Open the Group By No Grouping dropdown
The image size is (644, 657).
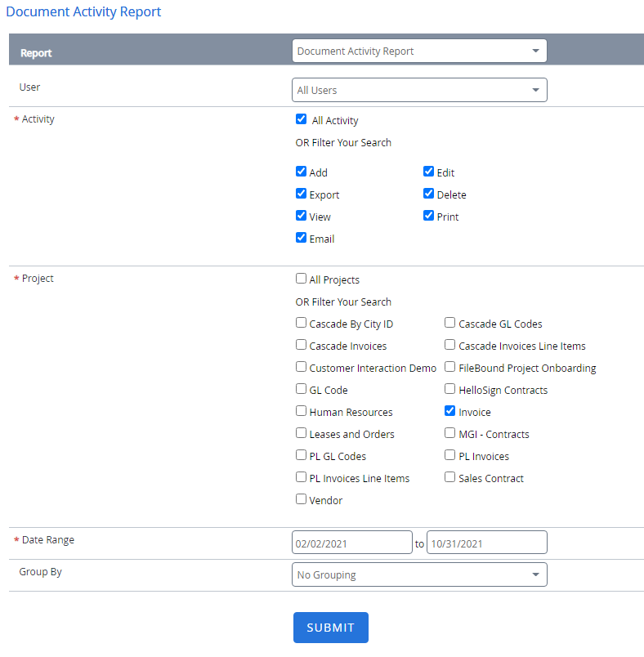pos(418,574)
